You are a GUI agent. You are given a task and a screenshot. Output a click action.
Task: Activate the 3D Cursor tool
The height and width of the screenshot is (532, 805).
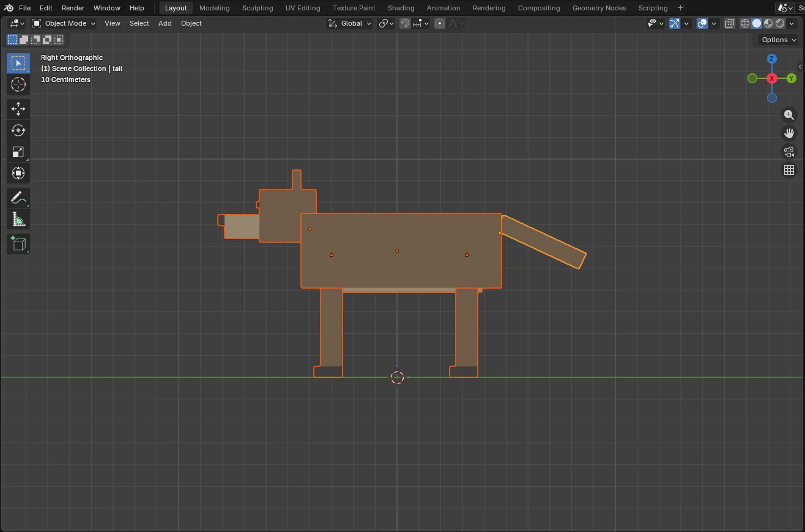click(18, 84)
